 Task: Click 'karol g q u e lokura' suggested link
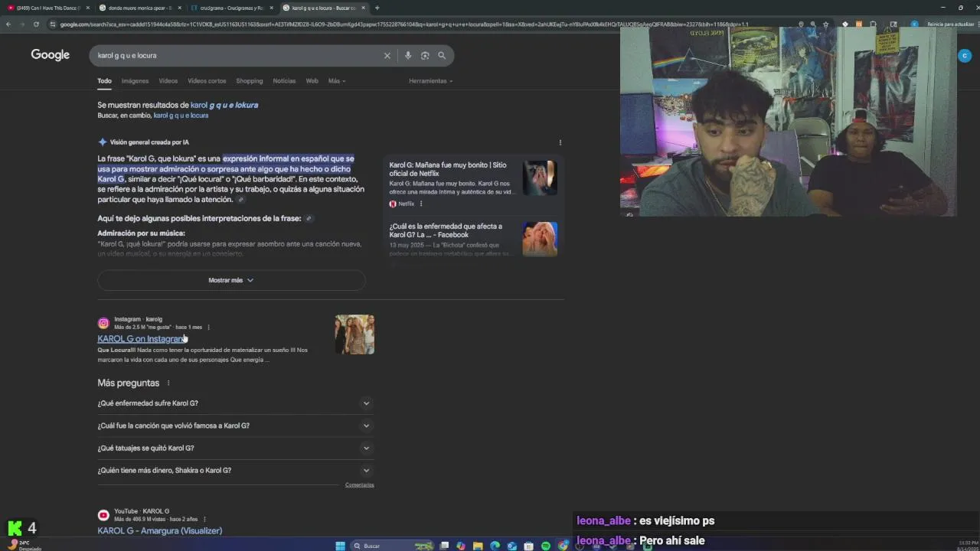[x=224, y=105]
